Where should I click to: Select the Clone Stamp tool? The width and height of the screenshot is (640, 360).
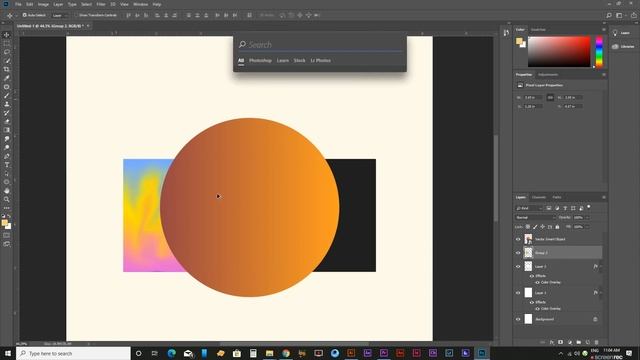pos(7,104)
